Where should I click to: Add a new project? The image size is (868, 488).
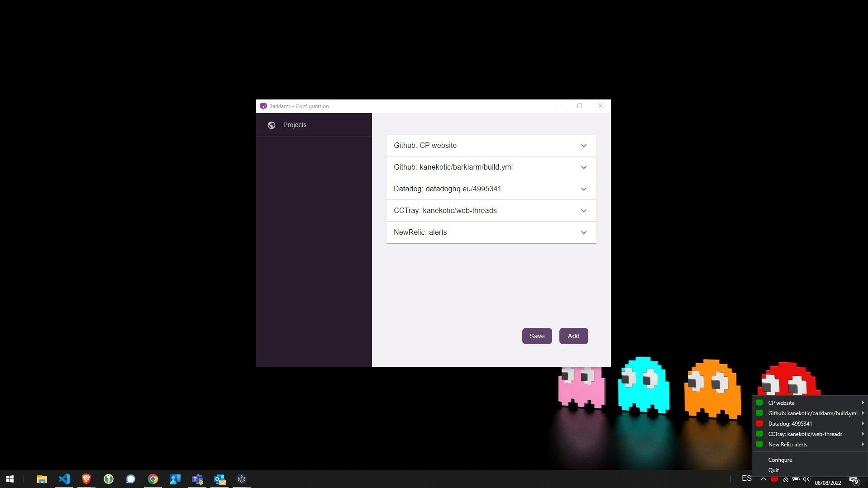point(573,336)
